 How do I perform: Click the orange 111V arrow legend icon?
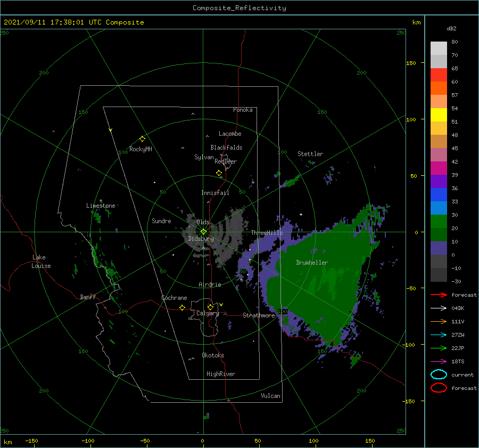[x=439, y=321]
